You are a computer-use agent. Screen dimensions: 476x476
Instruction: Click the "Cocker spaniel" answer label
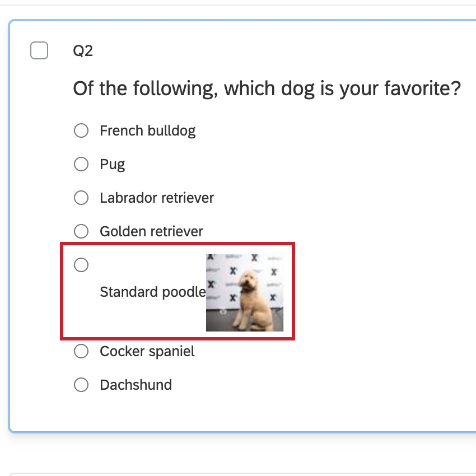tap(147, 351)
